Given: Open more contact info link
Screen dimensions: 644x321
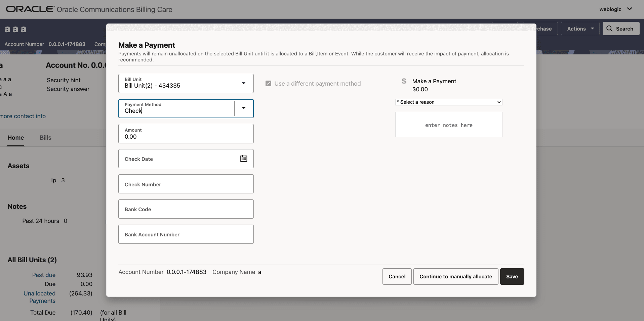Looking at the screenshot, I should [x=23, y=116].
